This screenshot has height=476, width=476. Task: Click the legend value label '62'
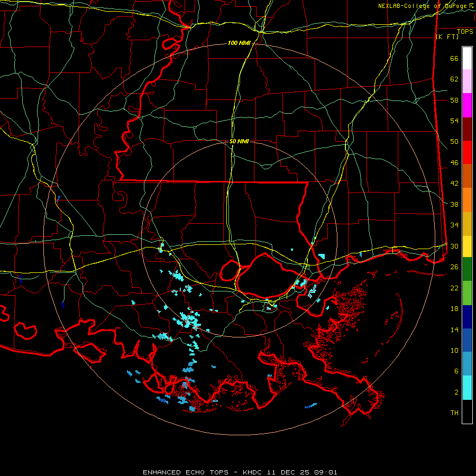pyautogui.click(x=454, y=79)
